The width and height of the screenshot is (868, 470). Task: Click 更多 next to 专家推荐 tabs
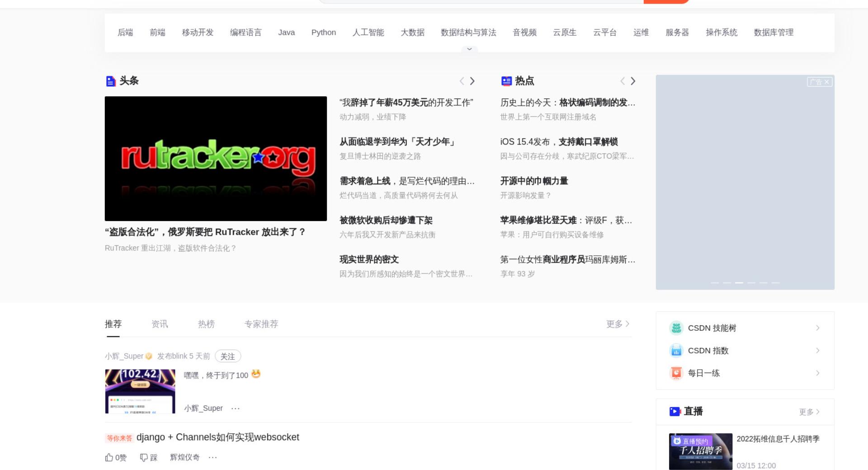click(618, 324)
